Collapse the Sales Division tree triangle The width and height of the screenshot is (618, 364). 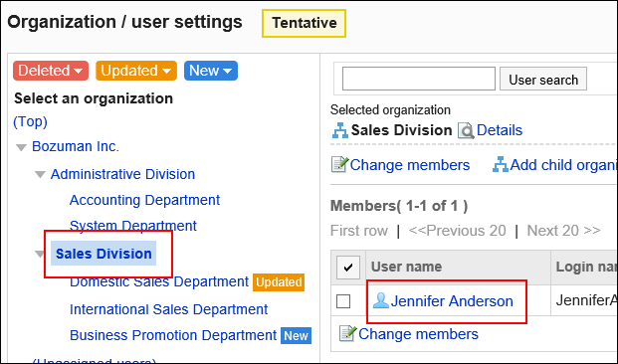(x=40, y=254)
